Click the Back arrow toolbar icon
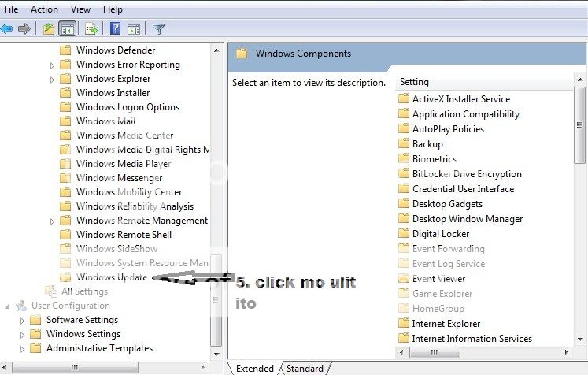 click(x=7, y=29)
